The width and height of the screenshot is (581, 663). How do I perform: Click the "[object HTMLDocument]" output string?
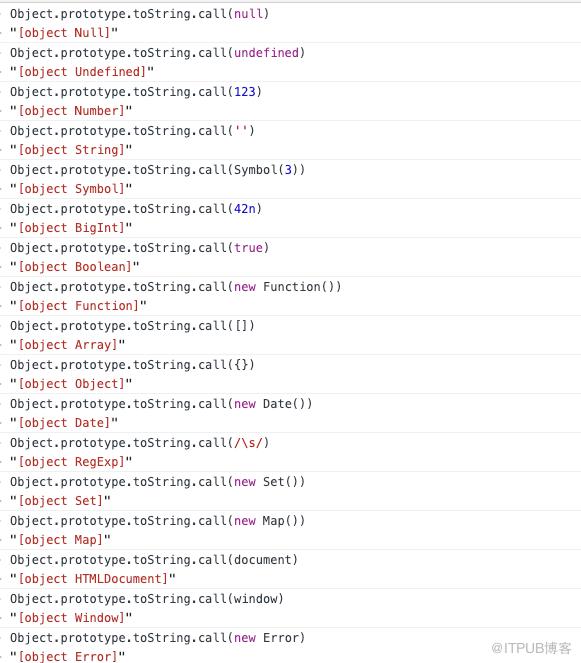coord(93,579)
